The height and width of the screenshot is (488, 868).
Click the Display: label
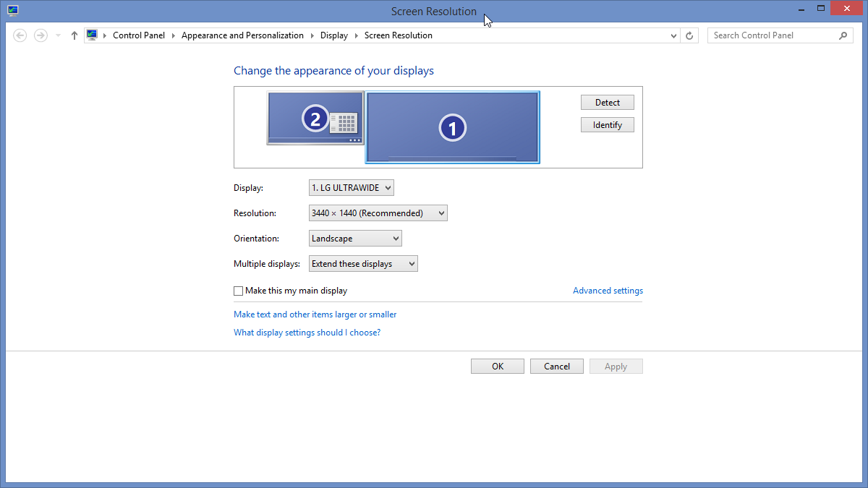point(248,188)
